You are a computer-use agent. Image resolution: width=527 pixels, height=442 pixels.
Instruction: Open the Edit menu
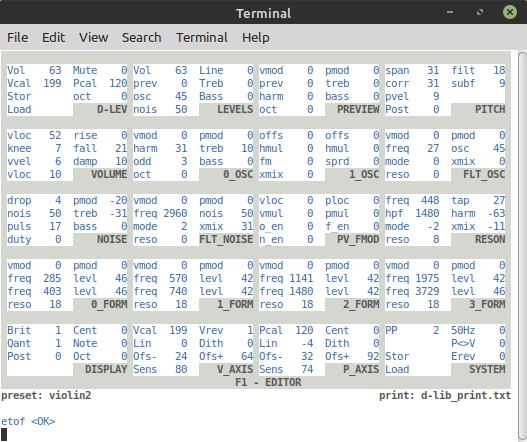(x=53, y=37)
